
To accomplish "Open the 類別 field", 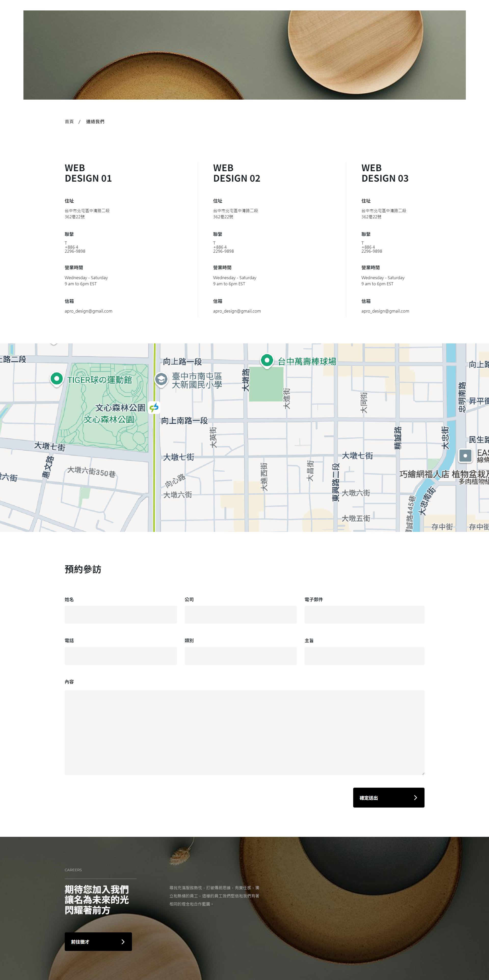I will (x=241, y=656).
